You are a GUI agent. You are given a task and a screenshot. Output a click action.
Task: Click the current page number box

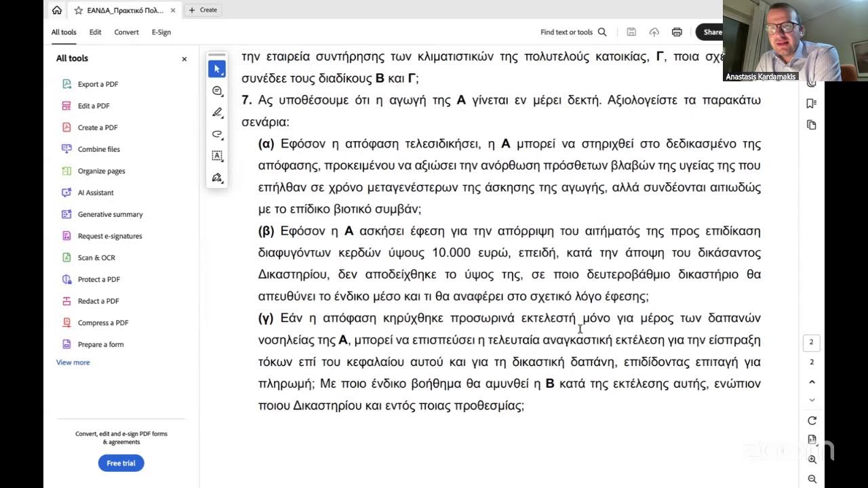tap(812, 342)
